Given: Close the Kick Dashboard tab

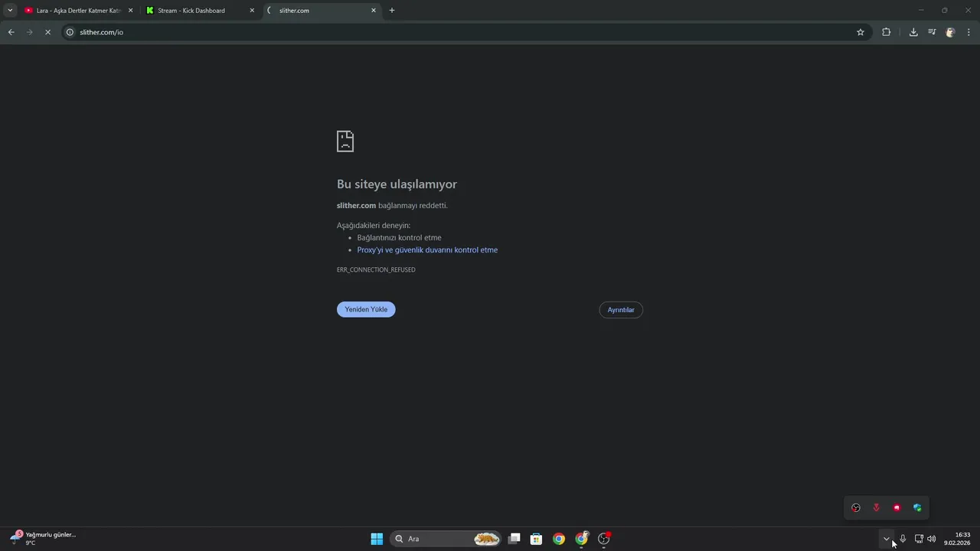Looking at the screenshot, I should tap(252, 11).
